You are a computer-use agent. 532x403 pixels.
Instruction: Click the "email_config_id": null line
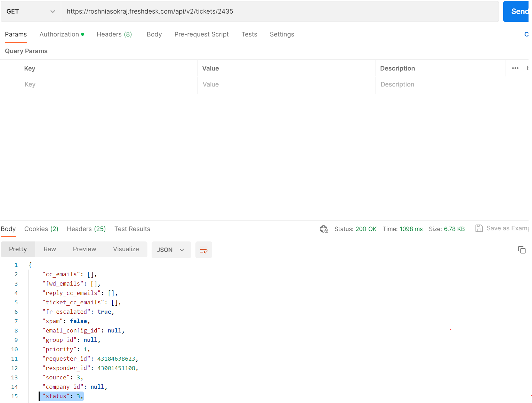83,331
